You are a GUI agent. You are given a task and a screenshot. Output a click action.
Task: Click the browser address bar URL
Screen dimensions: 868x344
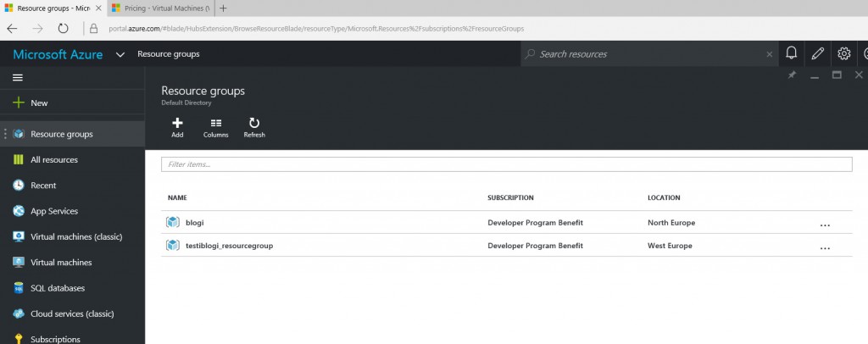316,28
